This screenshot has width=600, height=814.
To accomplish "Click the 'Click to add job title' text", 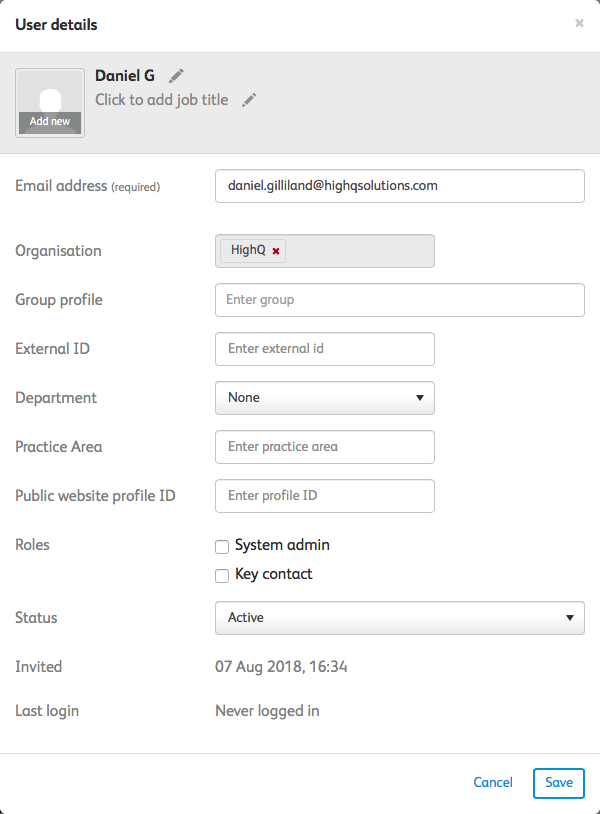I will [162, 100].
